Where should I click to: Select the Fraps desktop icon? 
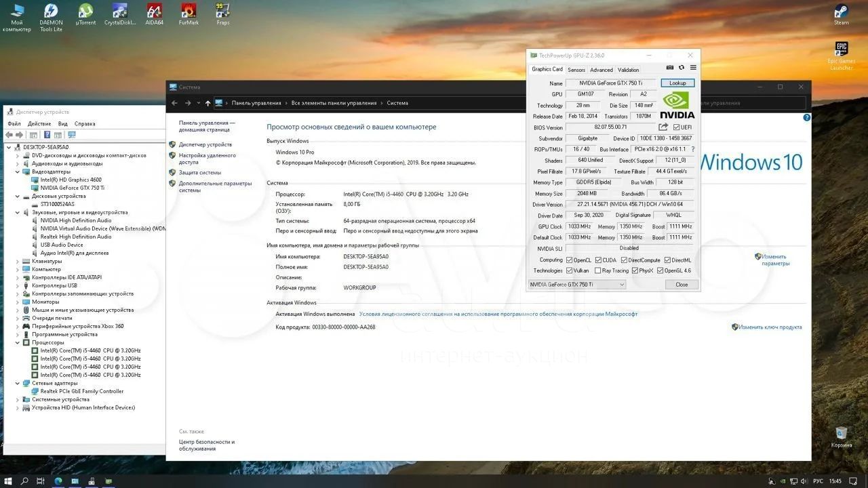coord(222,14)
